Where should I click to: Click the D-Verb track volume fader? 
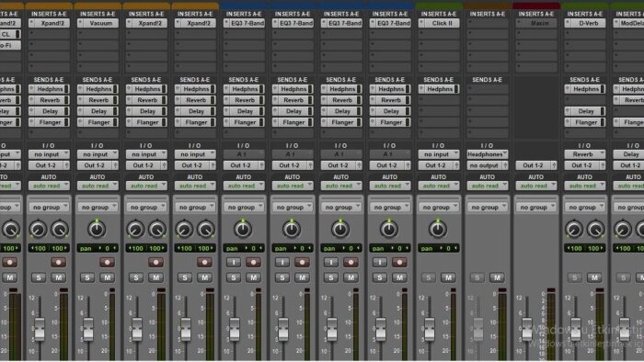tap(575, 329)
